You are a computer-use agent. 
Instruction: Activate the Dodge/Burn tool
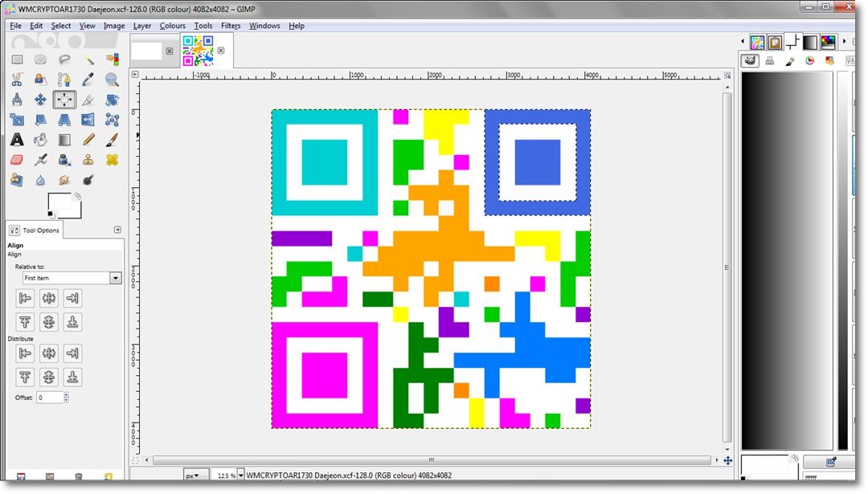point(88,180)
